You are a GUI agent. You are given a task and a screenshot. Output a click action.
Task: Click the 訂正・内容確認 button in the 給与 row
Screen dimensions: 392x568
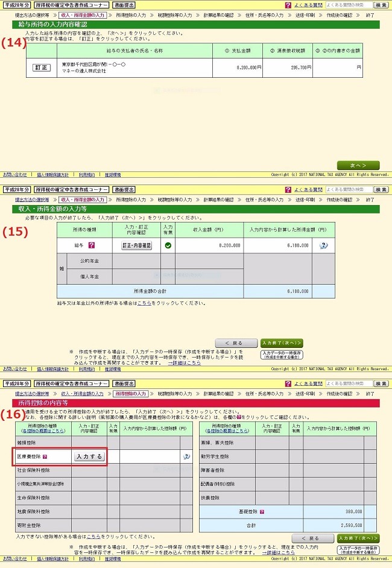coord(136,245)
